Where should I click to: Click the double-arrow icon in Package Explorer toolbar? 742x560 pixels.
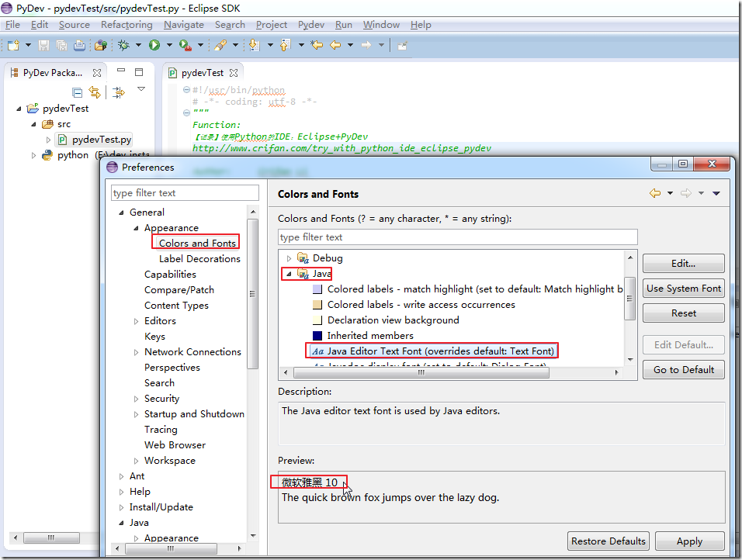coord(119,92)
